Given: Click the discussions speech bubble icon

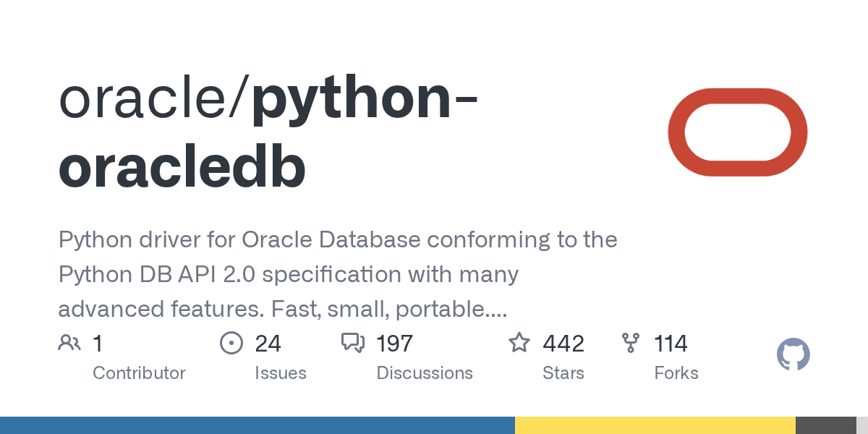Looking at the screenshot, I should 353,343.
